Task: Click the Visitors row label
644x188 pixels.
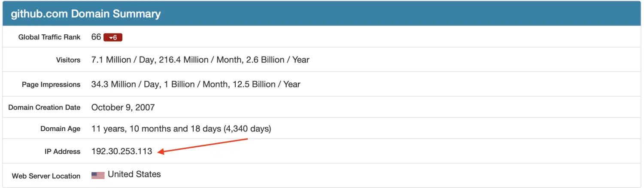Action: (x=68, y=60)
